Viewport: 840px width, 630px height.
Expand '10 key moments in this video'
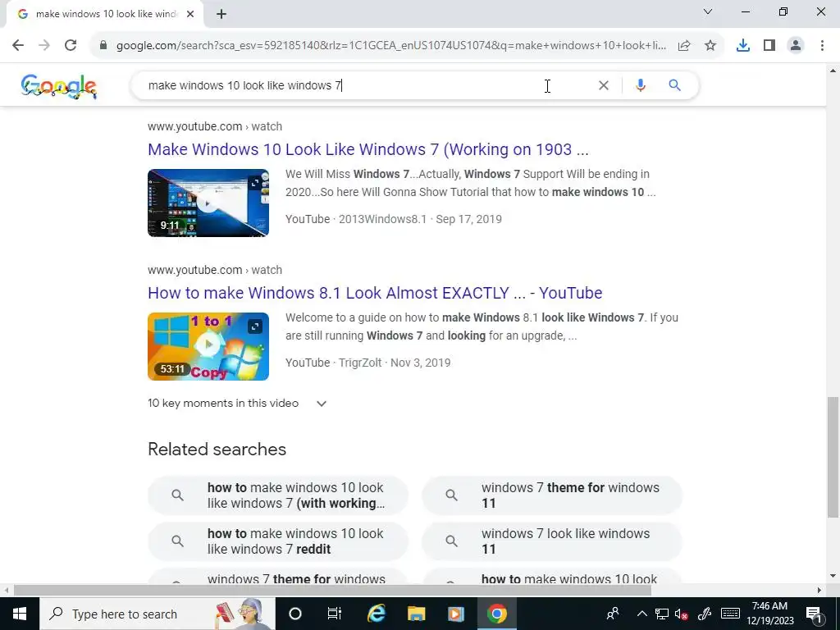(237, 404)
